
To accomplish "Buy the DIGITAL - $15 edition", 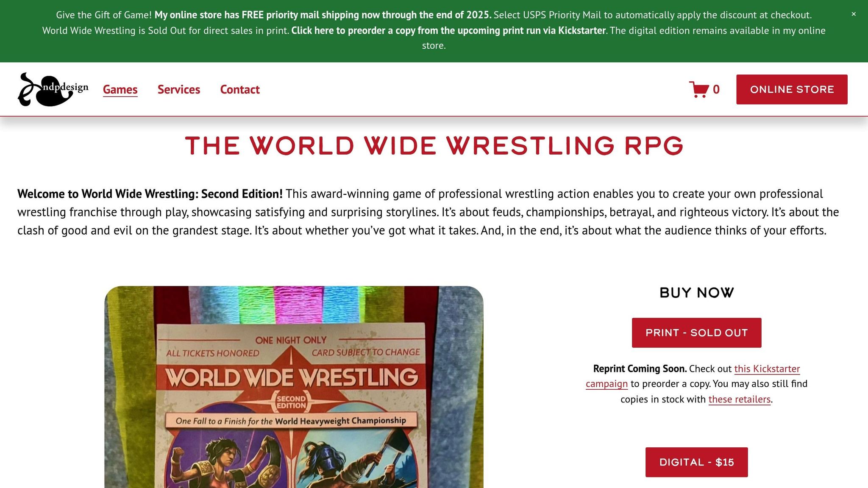I will (696, 462).
